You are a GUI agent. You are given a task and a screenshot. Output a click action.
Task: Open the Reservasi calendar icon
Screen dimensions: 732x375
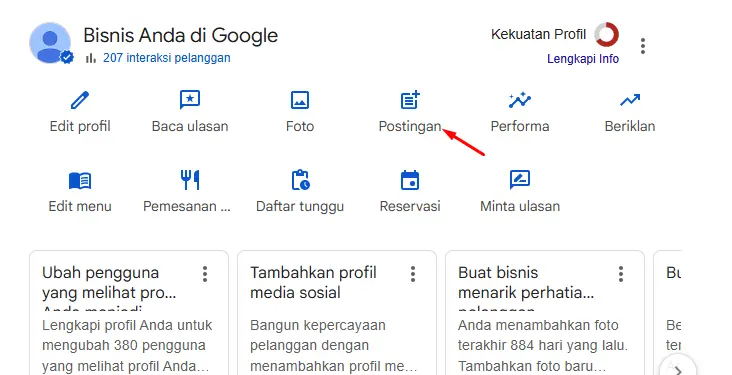click(410, 180)
